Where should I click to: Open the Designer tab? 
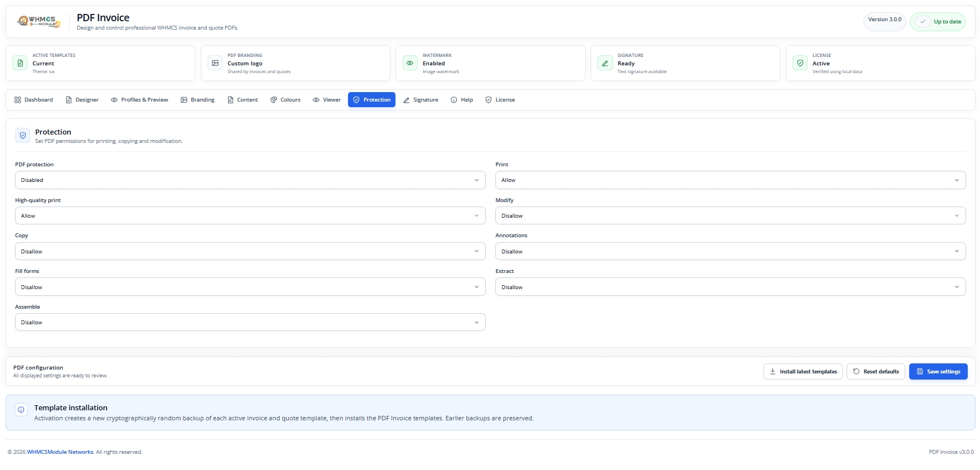pyautogui.click(x=82, y=100)
